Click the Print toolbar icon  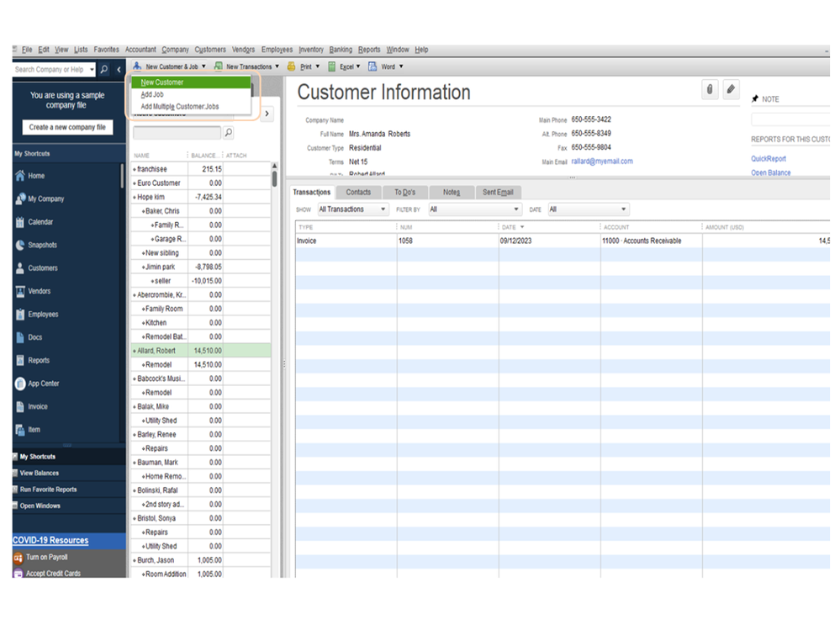(x=291, y=66)
